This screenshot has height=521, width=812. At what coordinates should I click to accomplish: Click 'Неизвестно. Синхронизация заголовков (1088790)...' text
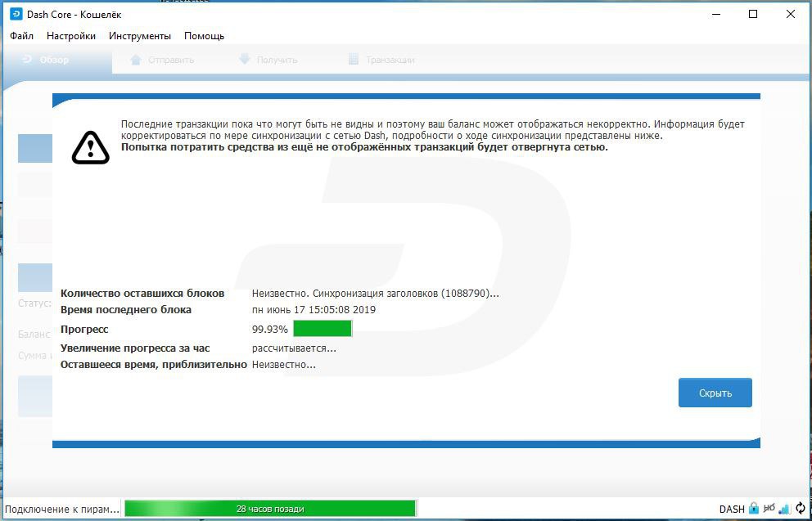[x=376, y=294]
